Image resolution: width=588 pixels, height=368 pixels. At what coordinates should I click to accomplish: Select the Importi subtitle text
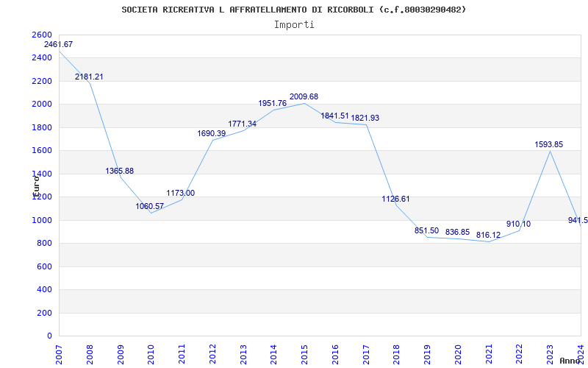[294, 24]
